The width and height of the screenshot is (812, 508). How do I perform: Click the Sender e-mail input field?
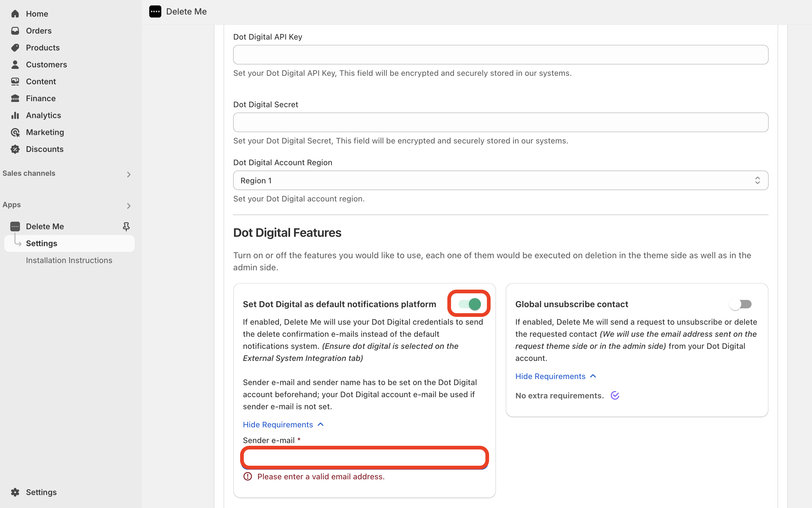[x=365, y=458]
